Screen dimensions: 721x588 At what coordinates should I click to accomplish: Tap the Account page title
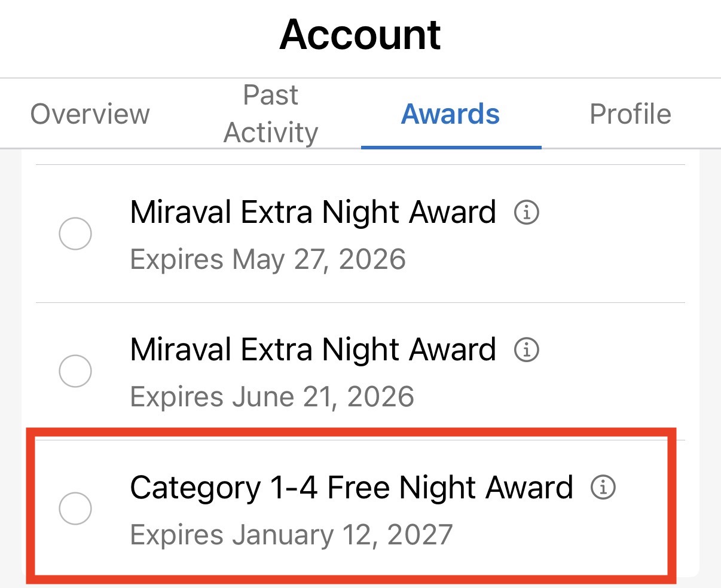tap(360, 35)
